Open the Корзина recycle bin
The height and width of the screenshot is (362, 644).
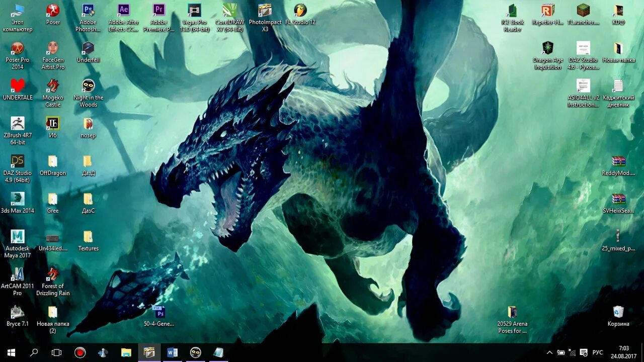pos(618,316)
